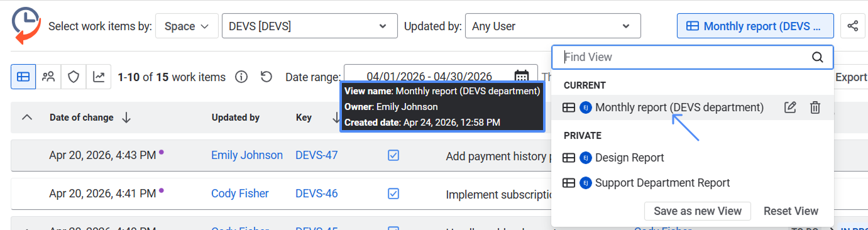868x230 pixels.
Task: Select the Support Department Report view
Action: pyautogui.click(x=662, y=183)
